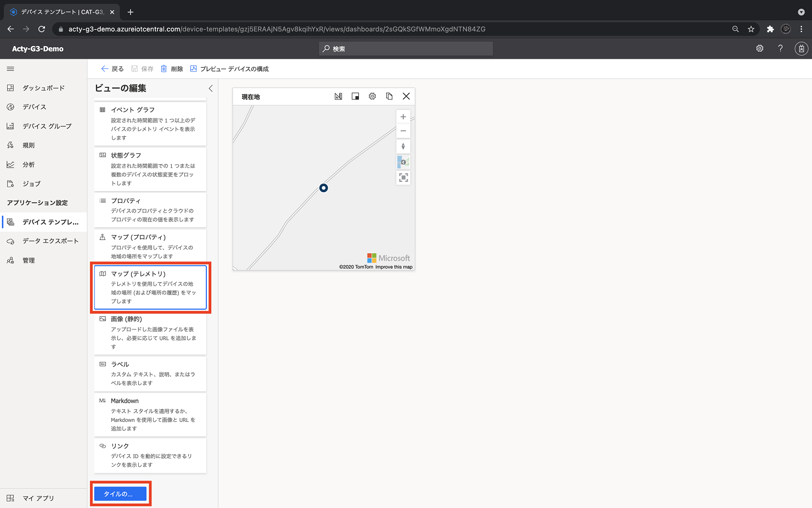The height and width of the screenshot is (508, 812).
Task: Go to デバイス in sidebar
Action: (43, 107)
